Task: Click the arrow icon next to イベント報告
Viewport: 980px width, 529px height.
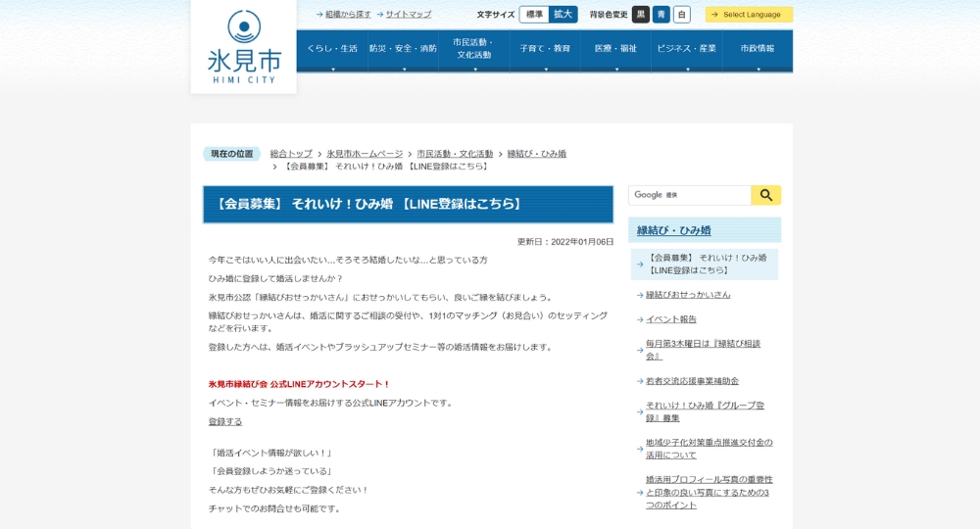Action: pyautogui.click(x=640, y=319)
